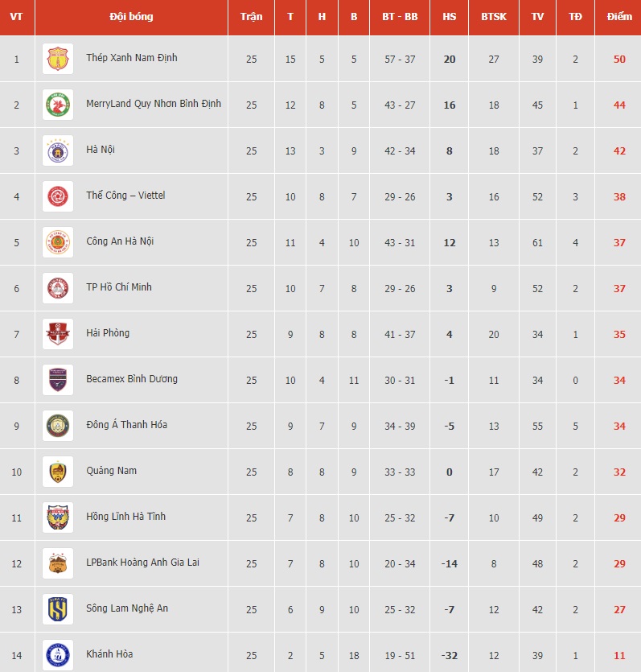Open the Khánh Hòa team crest
The height and width of the screenshot is (672, 641).
click(x=58, y=655)
